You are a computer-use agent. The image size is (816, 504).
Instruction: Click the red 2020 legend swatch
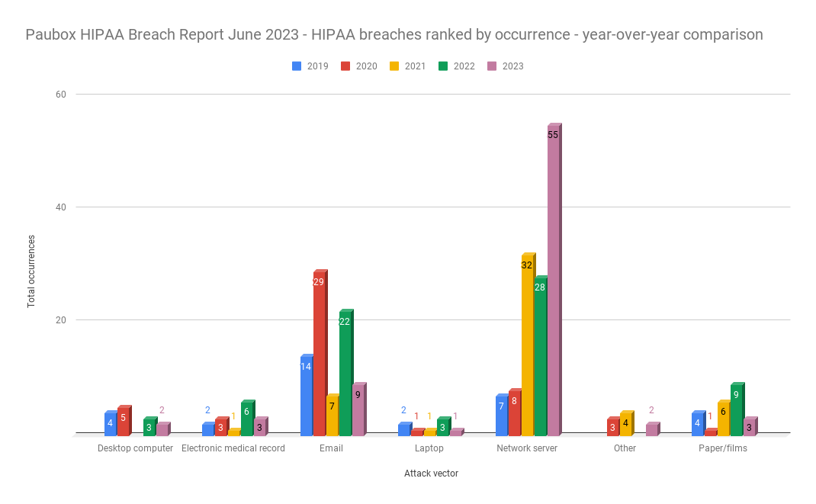345,66
